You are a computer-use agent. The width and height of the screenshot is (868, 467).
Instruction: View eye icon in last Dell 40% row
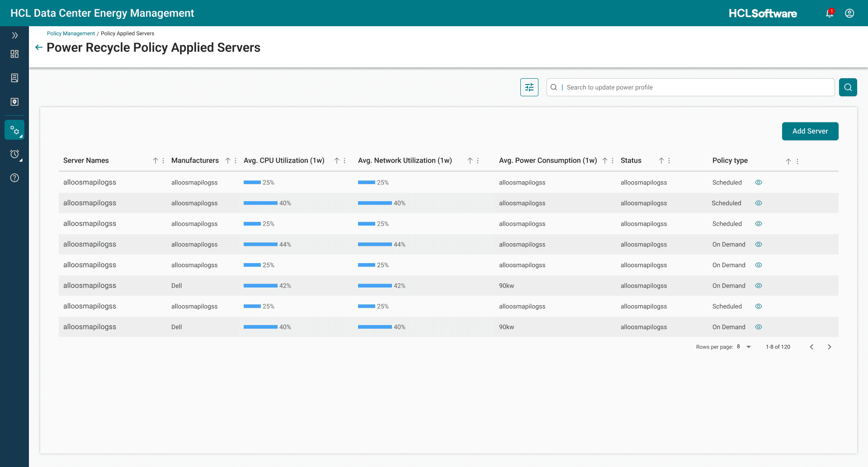click(x=759, y=327)
